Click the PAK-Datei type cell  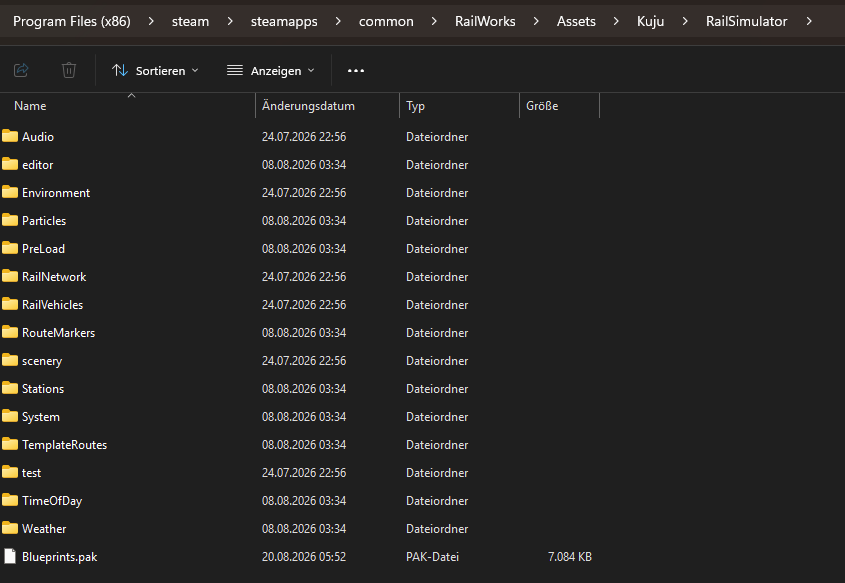pyautogui.click(x=432, y=557)
